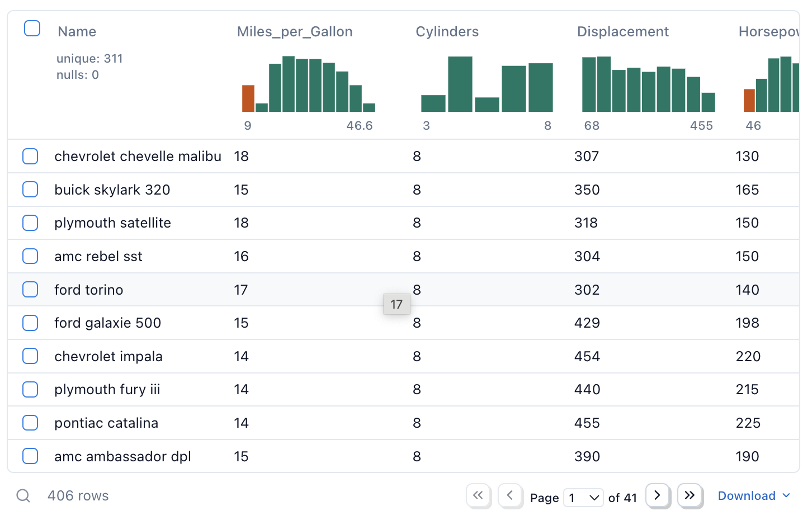The image size is (812, 520).
Task: Select the buick skylark 320 row checkbox
Action: [30, 190]
